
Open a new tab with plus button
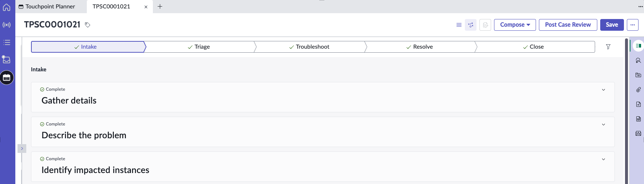point(160,7)
